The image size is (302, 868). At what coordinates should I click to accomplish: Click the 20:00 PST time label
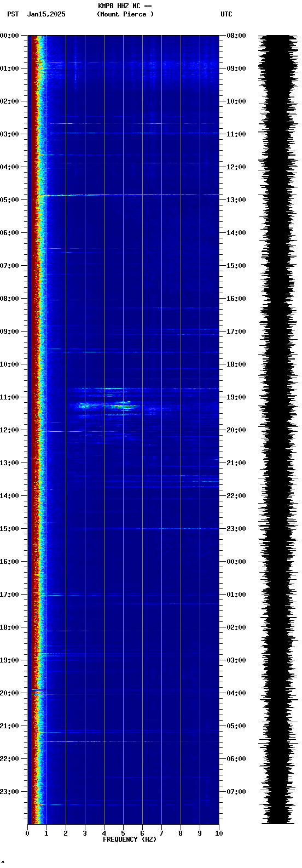point(9,693)
